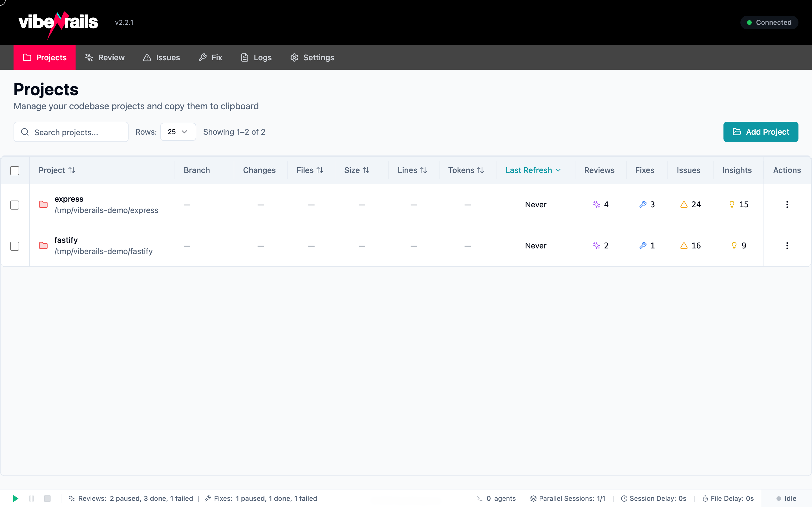This screenshot has width=812, height=507.
Task: Switch to the Review tab
Action: tap(105, 57)
